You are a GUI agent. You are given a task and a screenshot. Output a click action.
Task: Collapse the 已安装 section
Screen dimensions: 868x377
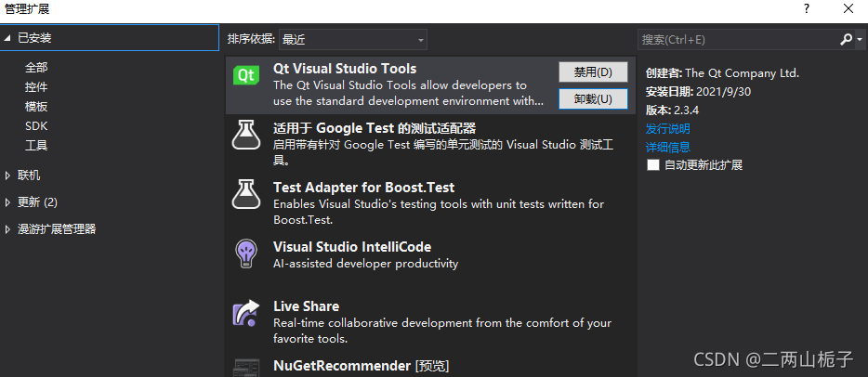(7, 38)
